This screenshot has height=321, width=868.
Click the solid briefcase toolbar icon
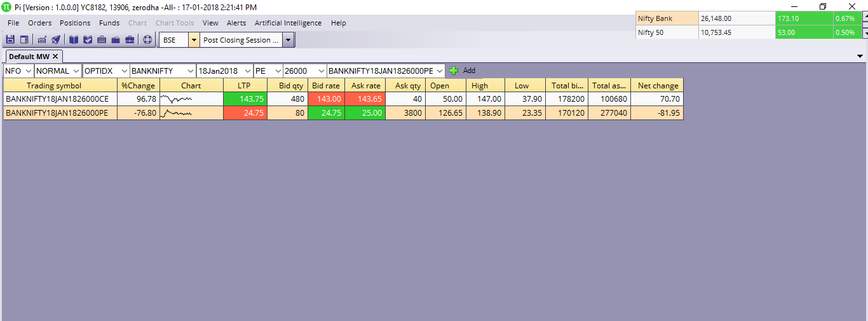(116, 40)
